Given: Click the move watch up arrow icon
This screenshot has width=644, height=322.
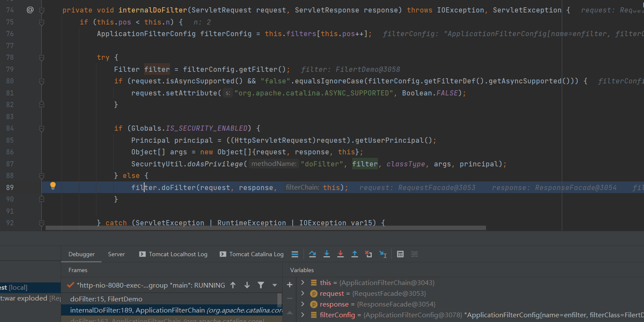Looking at the screenshot, I should pyautogui.click(x=290, y=313).
